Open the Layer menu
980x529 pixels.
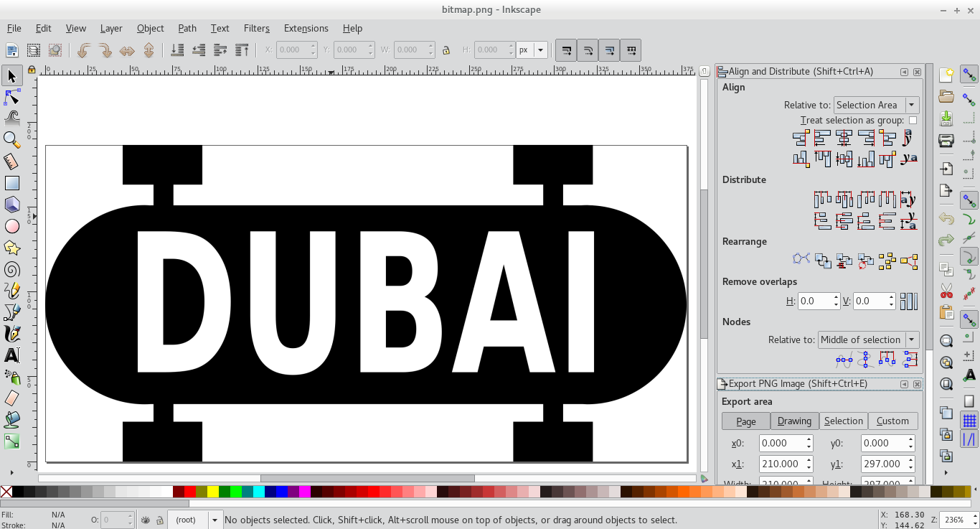(x=111, y=29)
